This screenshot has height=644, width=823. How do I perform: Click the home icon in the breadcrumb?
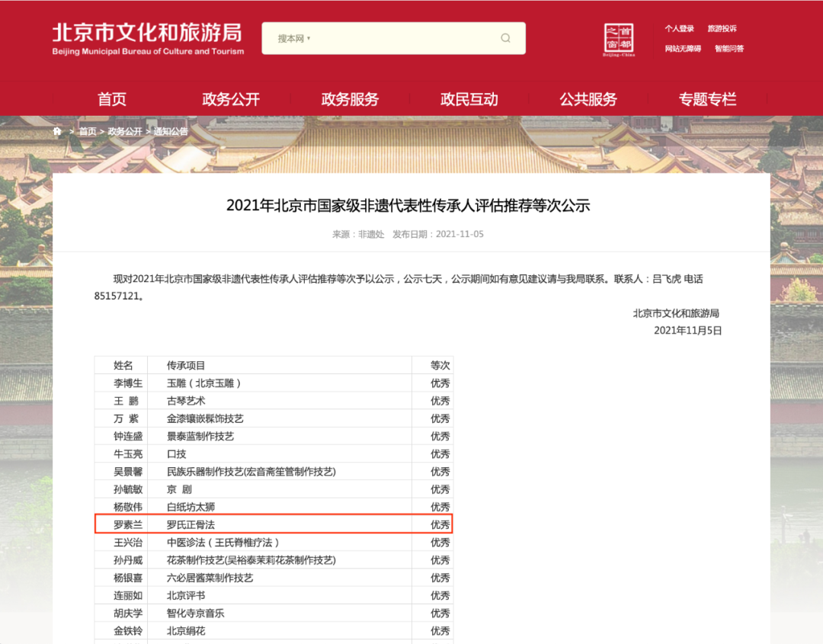pos(56,131)
